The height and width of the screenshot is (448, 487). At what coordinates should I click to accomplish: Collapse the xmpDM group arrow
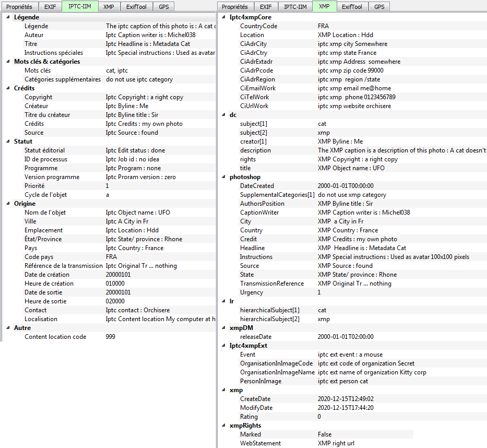click(x=223, y=328)
